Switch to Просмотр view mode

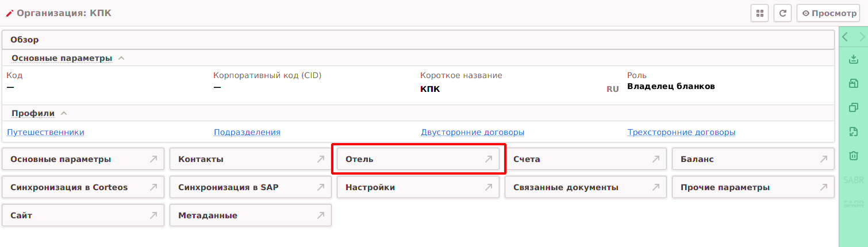click(x=828, y=13)
